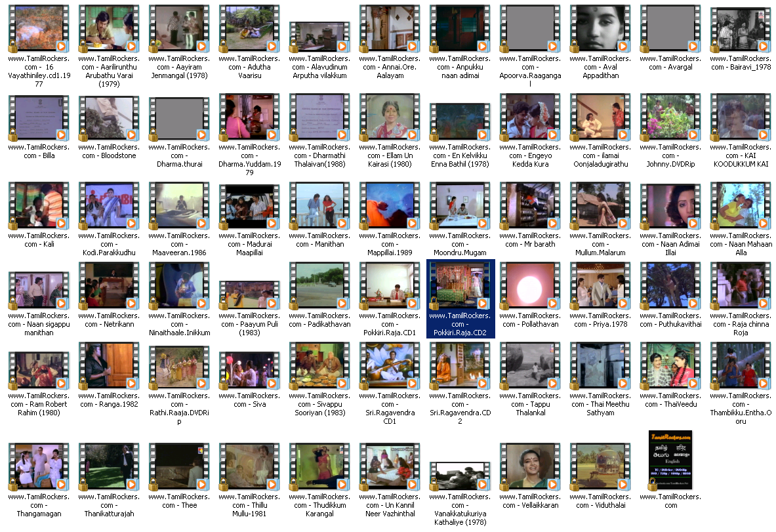
Task: Click the Mr barath video file icon
Action: click(x=531, y=206)
